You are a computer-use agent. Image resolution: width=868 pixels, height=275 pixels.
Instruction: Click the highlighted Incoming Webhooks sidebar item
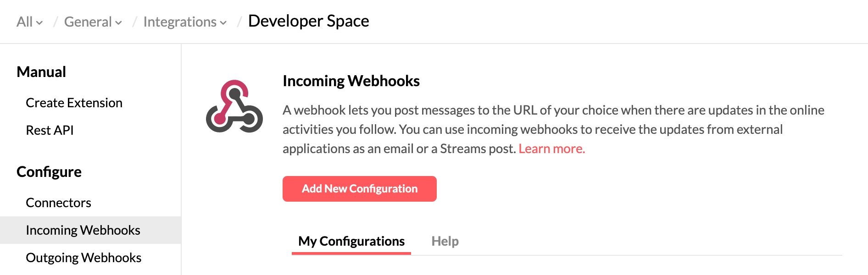point(83,230)
